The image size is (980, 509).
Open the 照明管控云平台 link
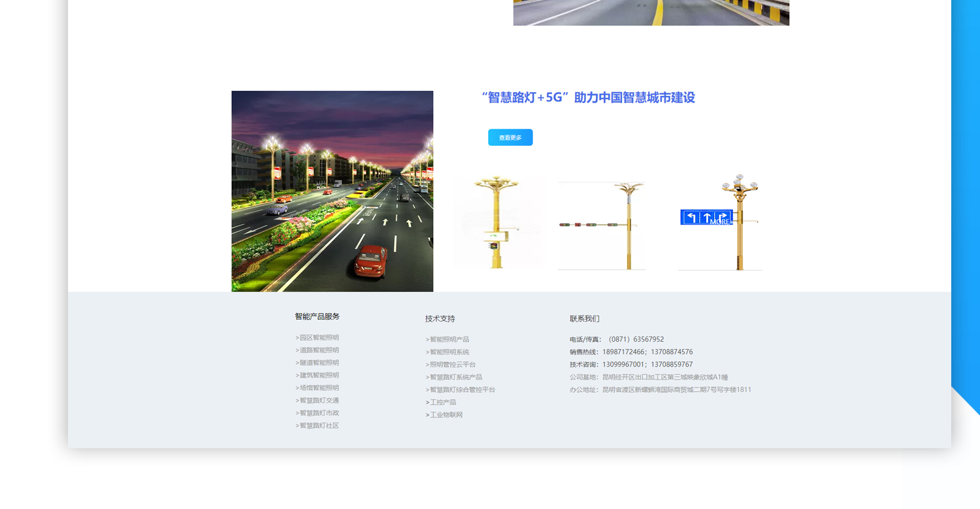[451, 365]
